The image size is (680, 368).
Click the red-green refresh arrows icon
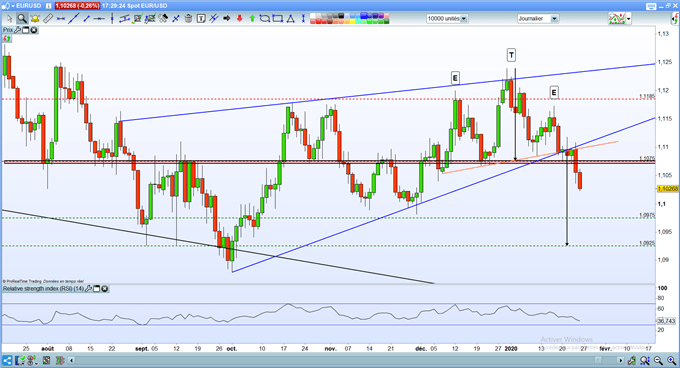7,39
